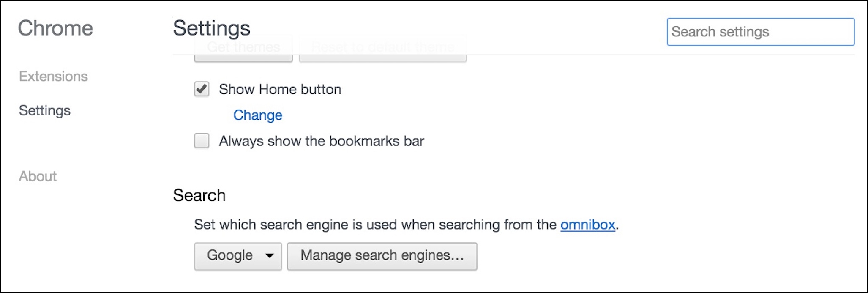Image resolution: width=868 pixels, height=293 pixels.
Task: Click the blue Change link
Action: tap(258, 115)
